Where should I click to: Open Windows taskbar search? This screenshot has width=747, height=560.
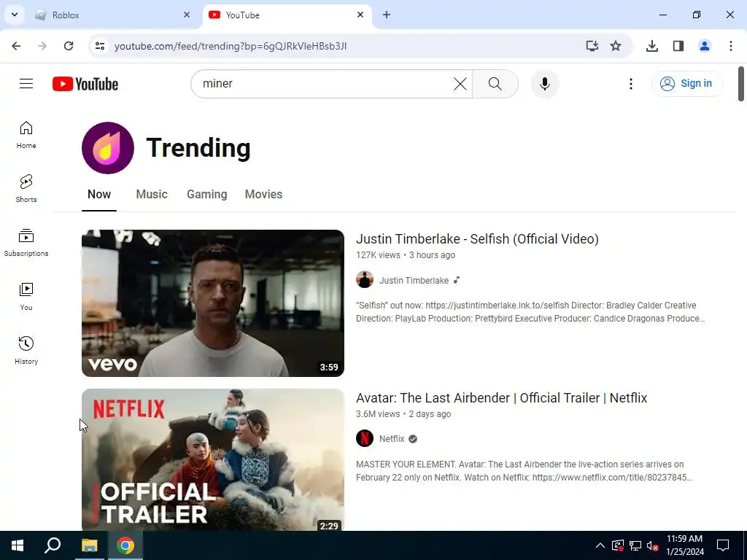click(x=53, y=545)
